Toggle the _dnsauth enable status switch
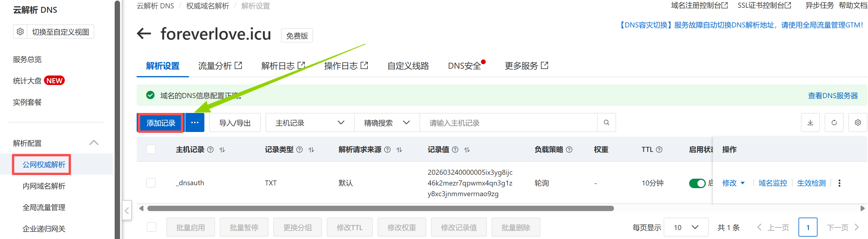Screen dimensions: 868x239 click(x=697, y=183)
